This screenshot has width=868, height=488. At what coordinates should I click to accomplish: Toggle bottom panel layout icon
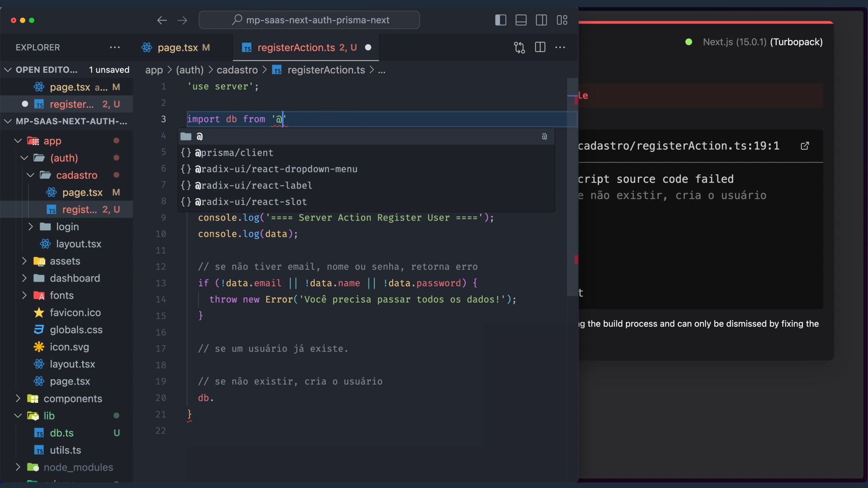521,20
